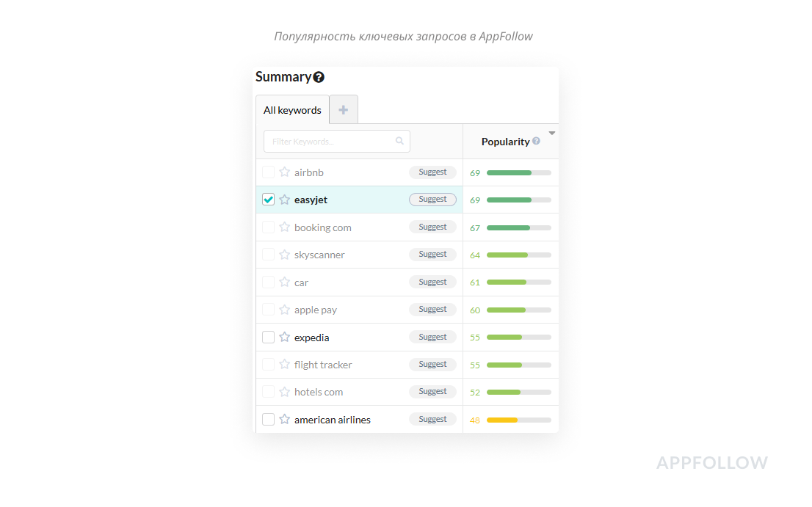Screen dimensions: 812x507
Task: Tick the american airlines checkbox
Action: (x=269, y=420)
